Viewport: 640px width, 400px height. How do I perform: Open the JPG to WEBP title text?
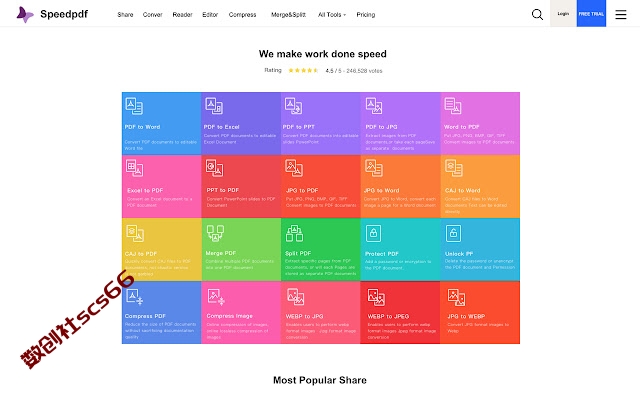[466, 316]
